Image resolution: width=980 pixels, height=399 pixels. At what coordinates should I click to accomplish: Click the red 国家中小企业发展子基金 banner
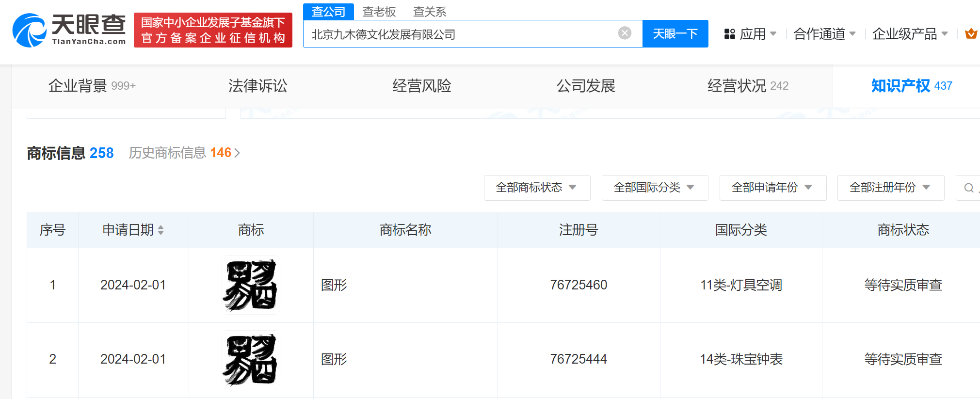[x=213, y=30]
